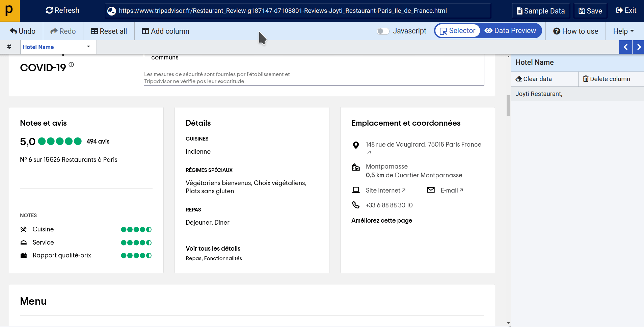Clear data for Hotel Name column

[x=534, y=79]
